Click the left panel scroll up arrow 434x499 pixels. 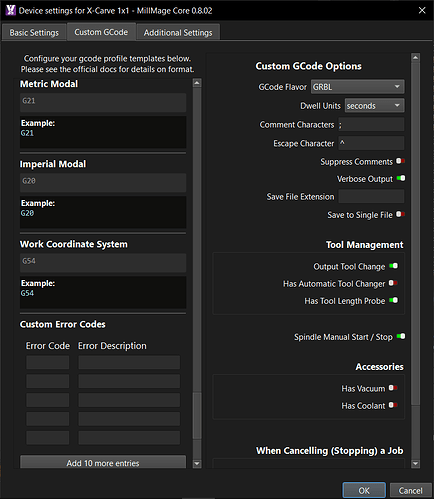click(197, 83)
